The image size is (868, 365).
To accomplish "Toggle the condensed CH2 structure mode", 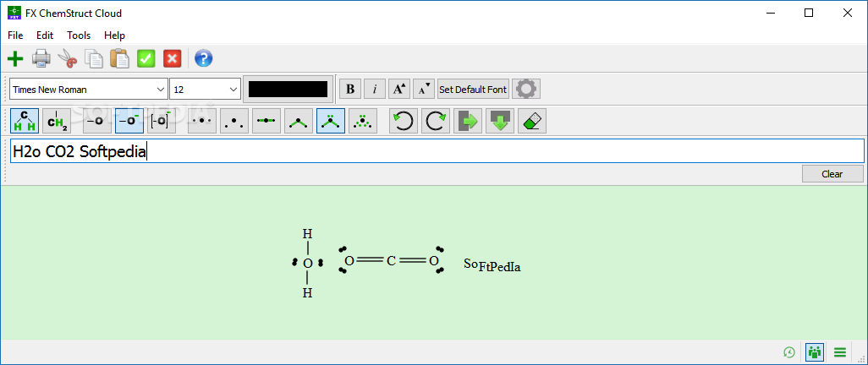I will 57,121.
